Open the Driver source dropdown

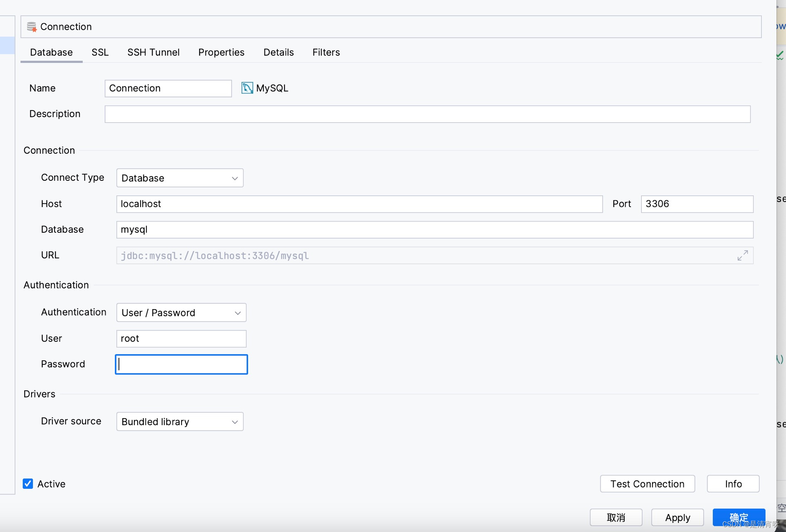(x=180, y=421)
